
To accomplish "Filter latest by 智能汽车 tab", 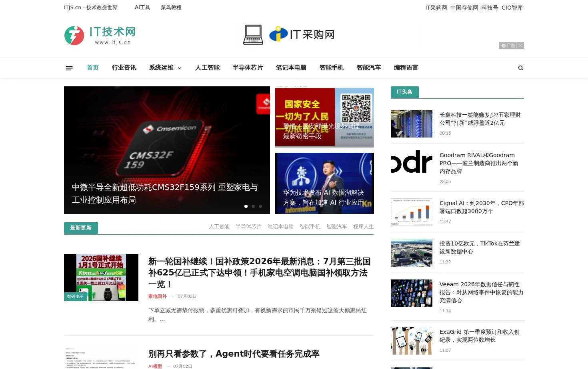I will click(337, 227).
